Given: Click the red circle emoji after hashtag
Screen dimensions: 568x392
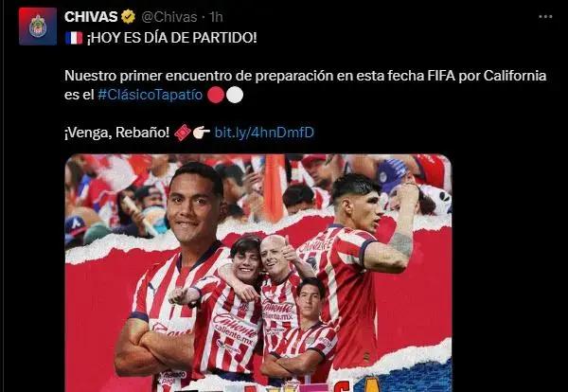Looking at the screenshot, I should 216,95.
